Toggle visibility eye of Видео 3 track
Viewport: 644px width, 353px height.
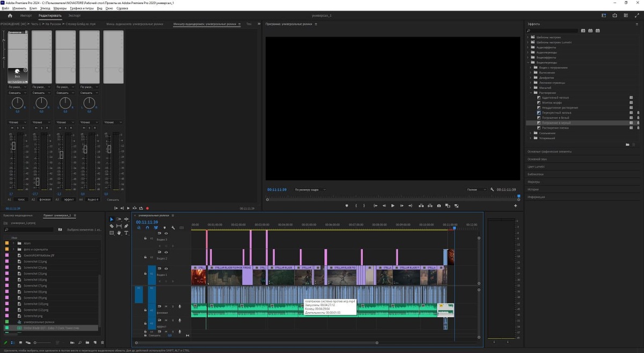[166, 233]
